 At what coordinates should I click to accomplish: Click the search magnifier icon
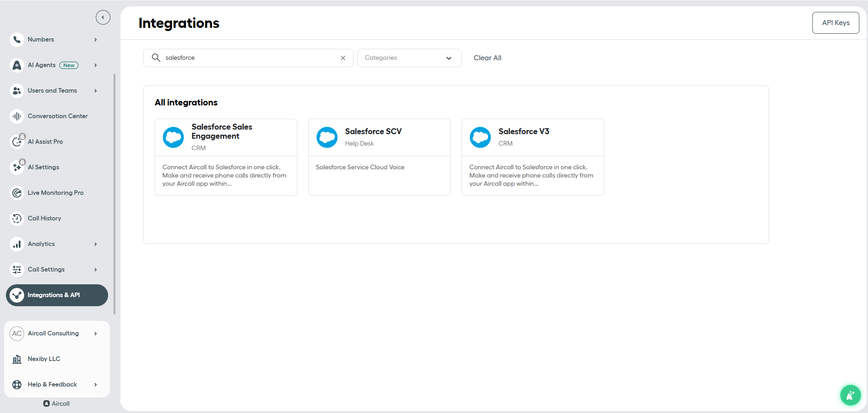pyautogui.click(x=156, y=58)
